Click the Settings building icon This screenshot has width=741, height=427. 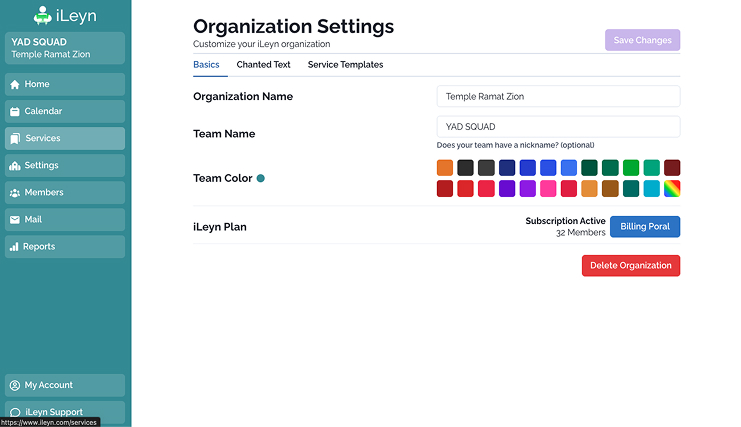coord(15,166)
